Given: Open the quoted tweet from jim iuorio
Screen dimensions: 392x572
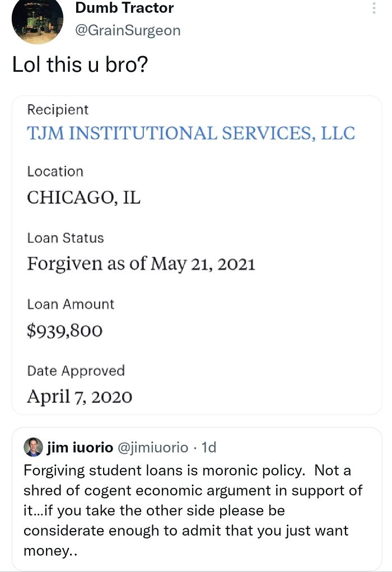Looking at the screenshot, I should click(x=196, y=499).
